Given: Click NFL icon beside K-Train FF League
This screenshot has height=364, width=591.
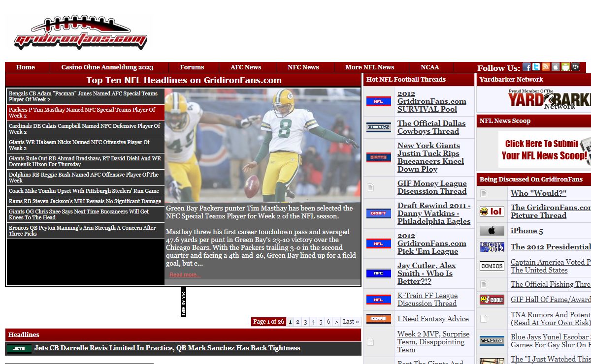Looking at the screenshot, I should (379, 300).
